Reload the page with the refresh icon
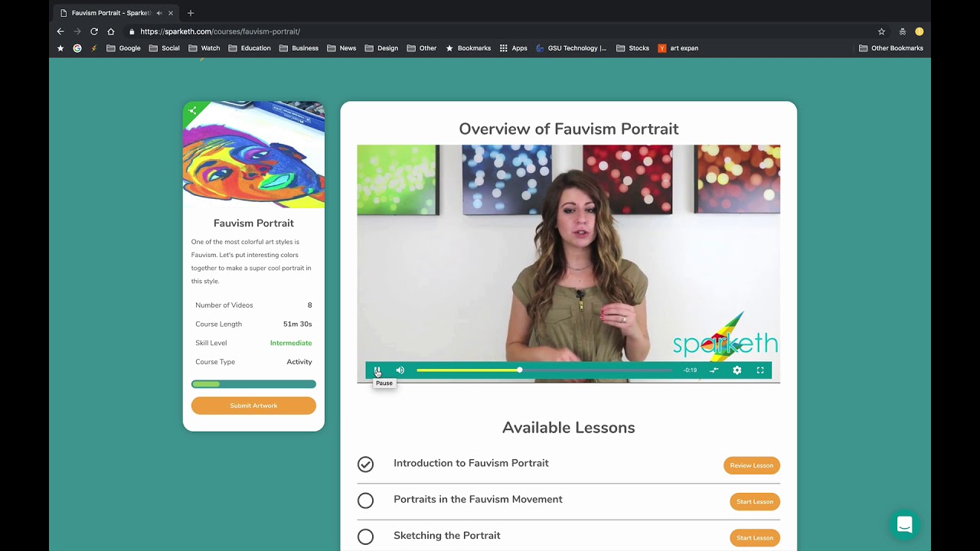This screenshot has height=551, width=980. (94, 31)
